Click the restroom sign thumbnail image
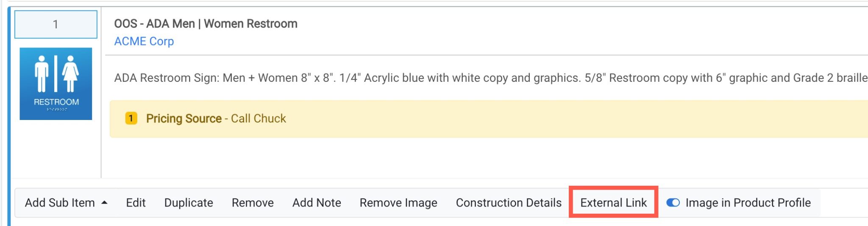Image resolution: width=868 pixels, height=226 pixels. (x=56, y=84)
